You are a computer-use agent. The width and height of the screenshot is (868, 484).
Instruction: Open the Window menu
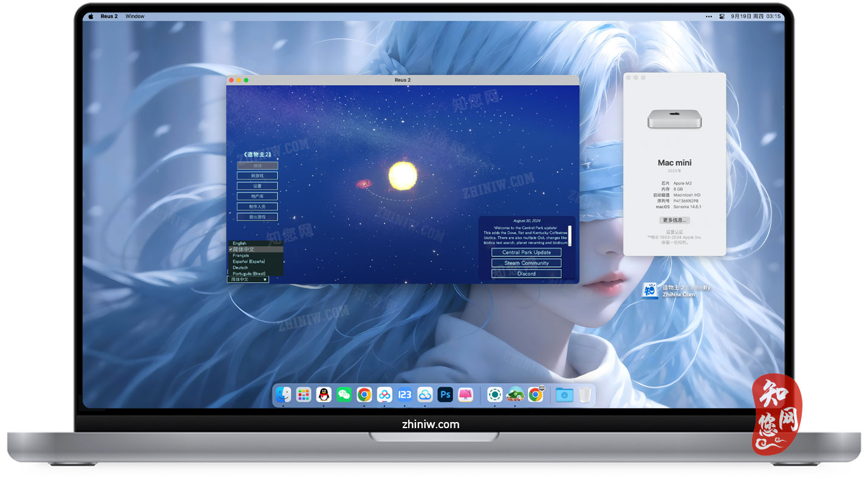pos(135,16)
